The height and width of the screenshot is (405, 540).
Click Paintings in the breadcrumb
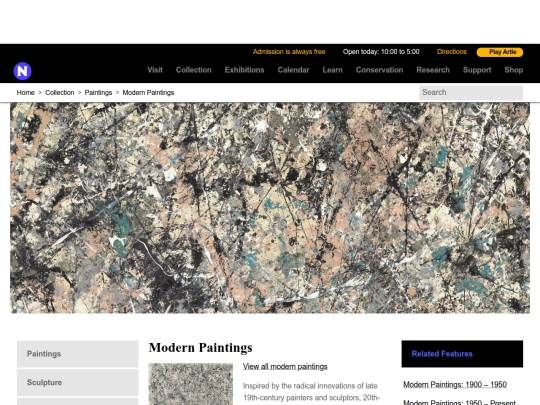point(98,93)
